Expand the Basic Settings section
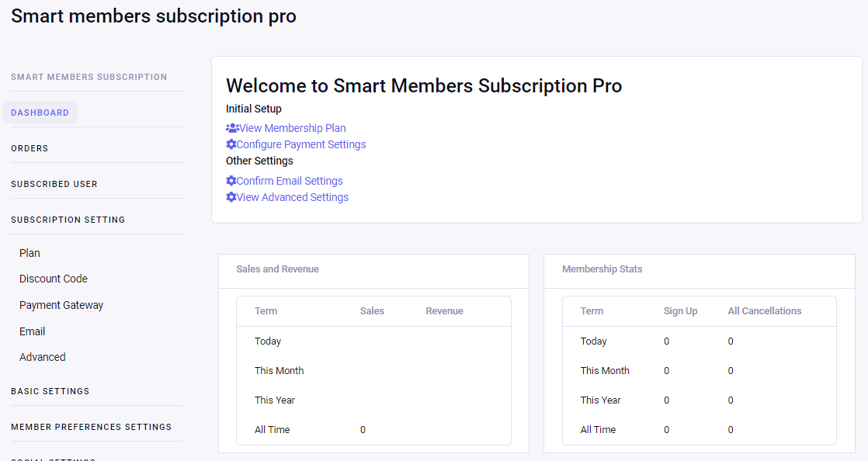Viewport: 868px width, 461px height. (x=50, y=391)
